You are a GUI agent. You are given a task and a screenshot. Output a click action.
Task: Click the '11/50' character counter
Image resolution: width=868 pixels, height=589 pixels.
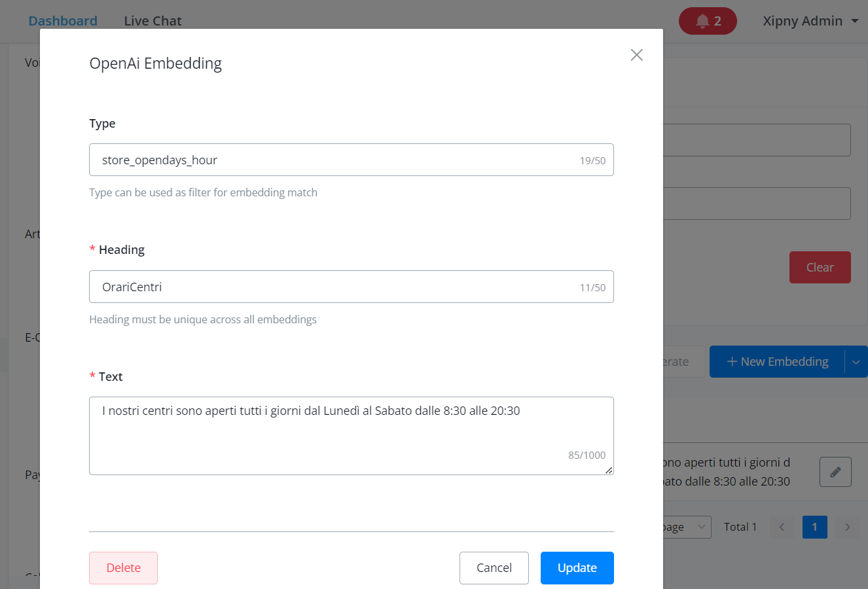(x=592, y=287)
